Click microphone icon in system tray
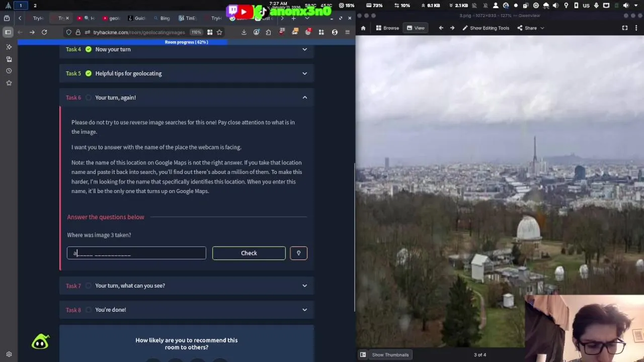644x362 pixels. coord(596,6)
